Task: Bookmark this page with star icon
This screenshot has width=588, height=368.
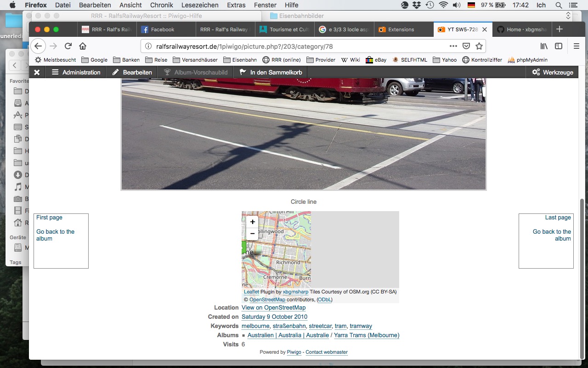Action: [x=479, y=46]
